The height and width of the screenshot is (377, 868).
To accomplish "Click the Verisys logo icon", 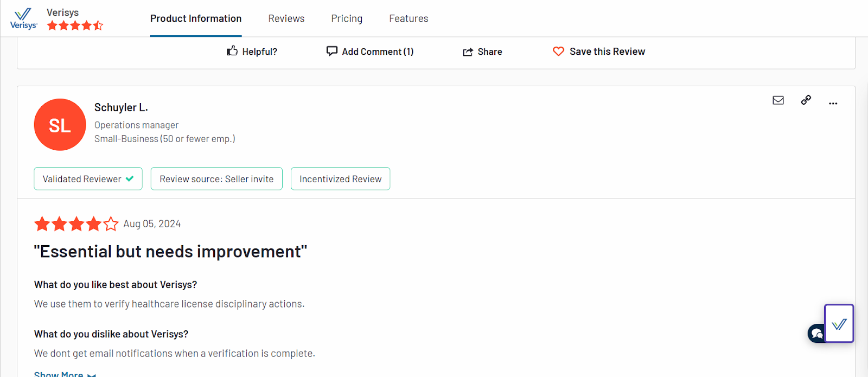I will point(23,18).
